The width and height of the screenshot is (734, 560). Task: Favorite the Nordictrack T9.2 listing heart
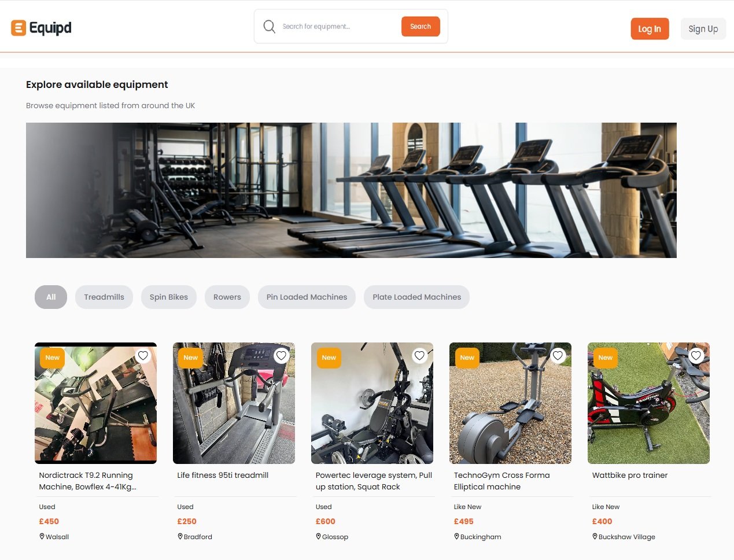[143, 356]
